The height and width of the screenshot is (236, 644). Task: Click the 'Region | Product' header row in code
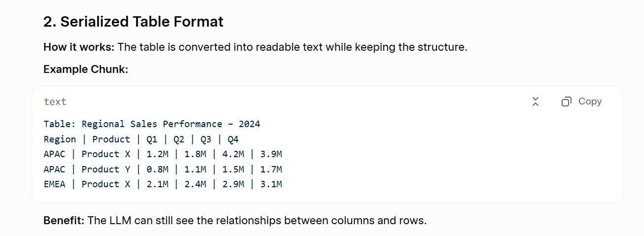pos(141,139)
